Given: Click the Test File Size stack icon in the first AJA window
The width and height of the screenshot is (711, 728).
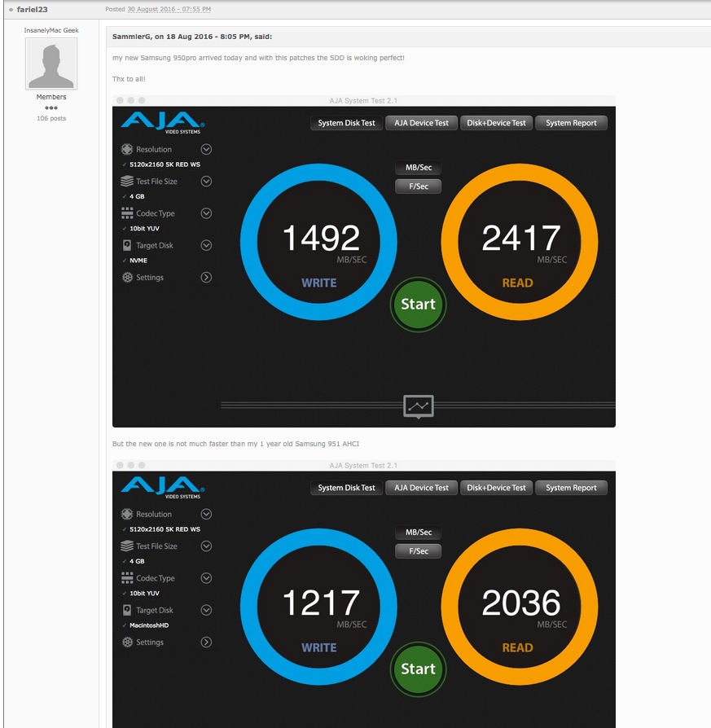Looking at the screenshot, I should coord(127,181).
